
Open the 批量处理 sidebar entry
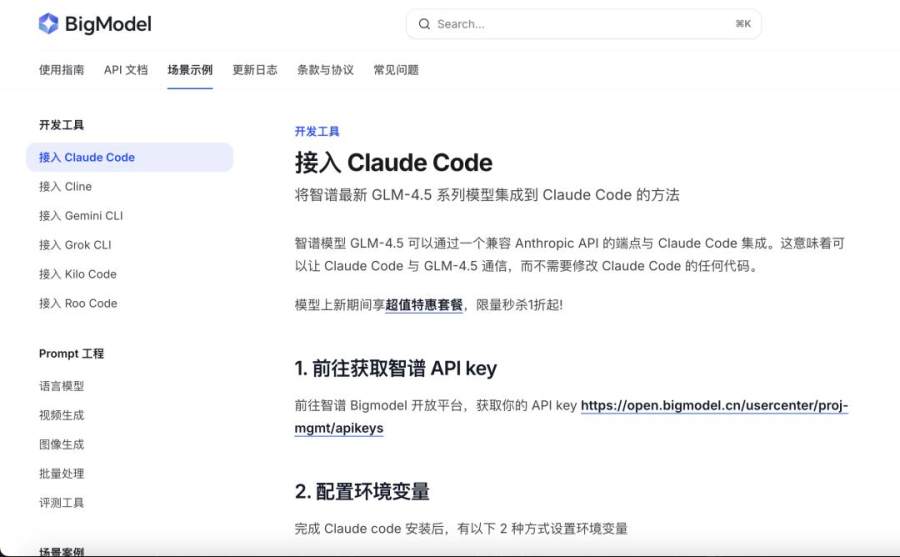pyautogui.click(x=61, y=473)
